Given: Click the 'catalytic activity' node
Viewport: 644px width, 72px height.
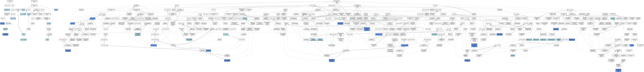Looking at the screenshot, I should click(x=7, y=6).
